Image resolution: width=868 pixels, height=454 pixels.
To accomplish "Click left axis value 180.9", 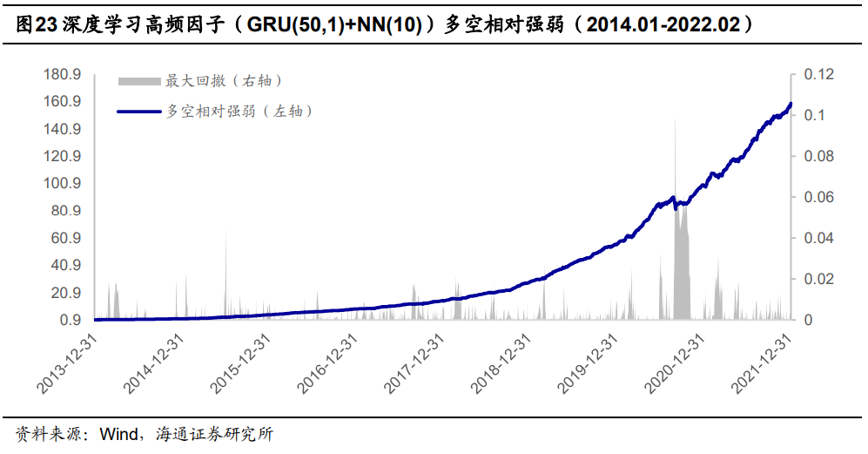I will [x=62, y=74].
